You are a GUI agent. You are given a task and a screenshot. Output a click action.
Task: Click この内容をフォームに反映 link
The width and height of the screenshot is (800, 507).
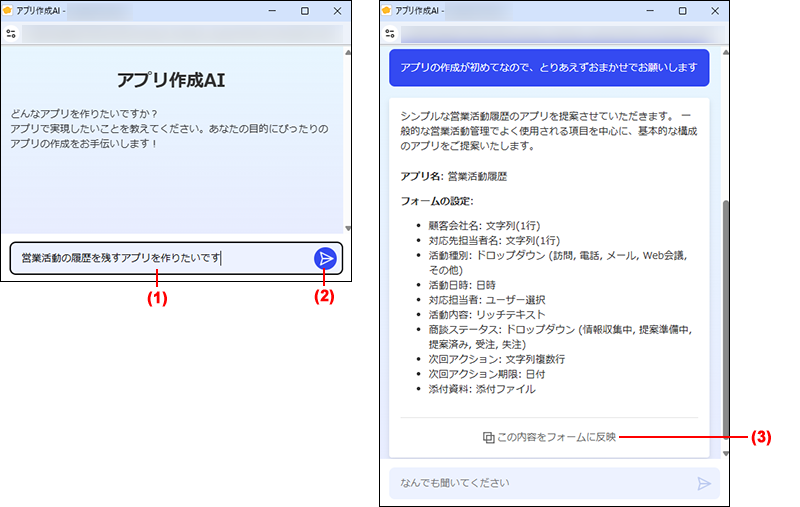556,437
